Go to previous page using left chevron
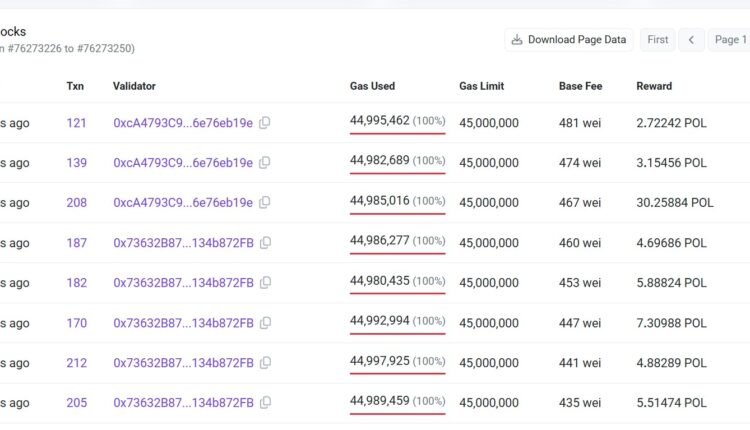The height and width of the screenshot is (430, 750). (x=691, y=40)
